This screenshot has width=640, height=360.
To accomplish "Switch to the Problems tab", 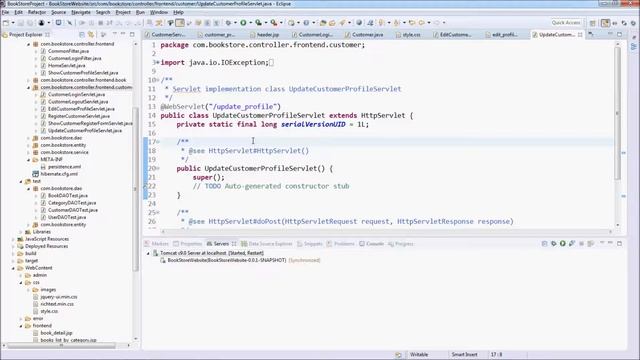I will tap(341, 244).
